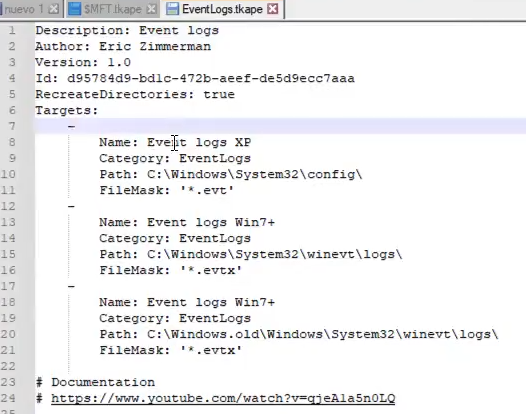The image size is (526, 414).
Task: Click the Id GUID line
Action: [195, 79]
